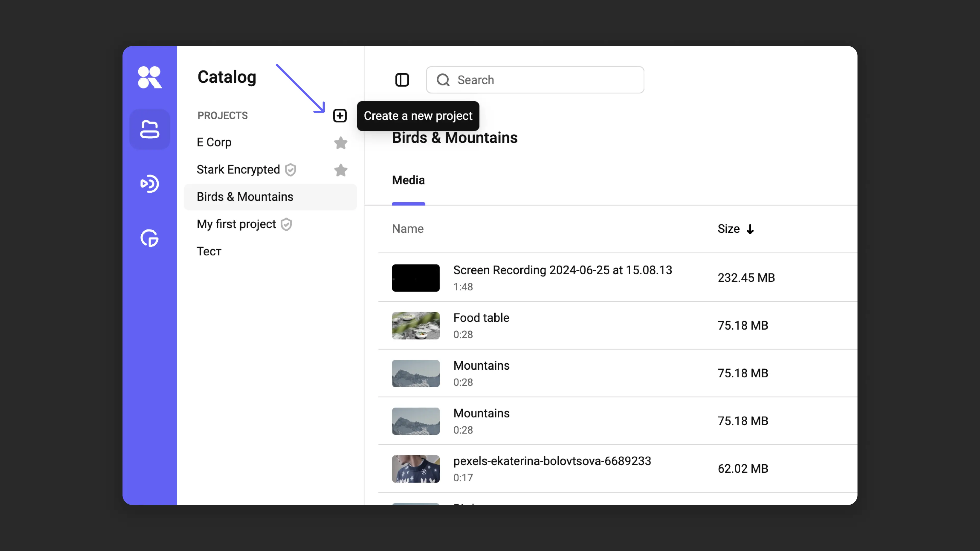Click the '0:17' duration text

(x=463, y=478)
